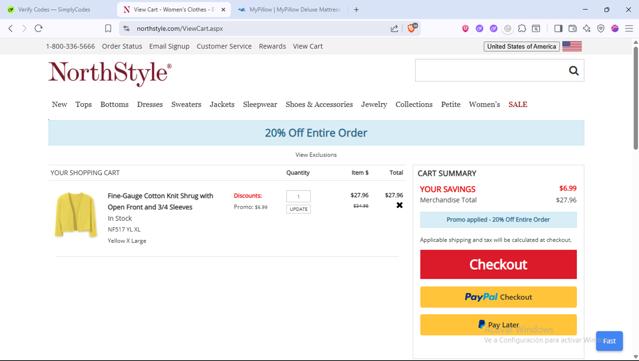This screenshot has width=639, height=361.
Task: Open the Order Status link
Action: coord(122,46)
